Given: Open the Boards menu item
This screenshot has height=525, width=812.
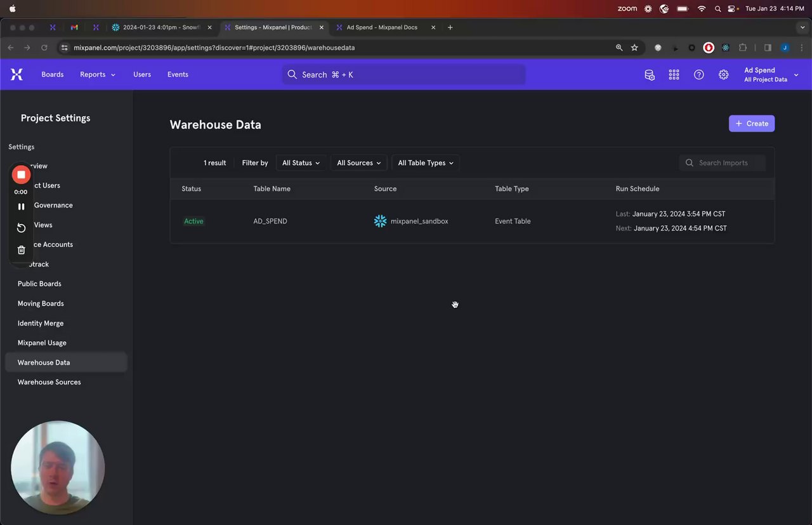Looking at the screenshot, I should tap(53, 74).
